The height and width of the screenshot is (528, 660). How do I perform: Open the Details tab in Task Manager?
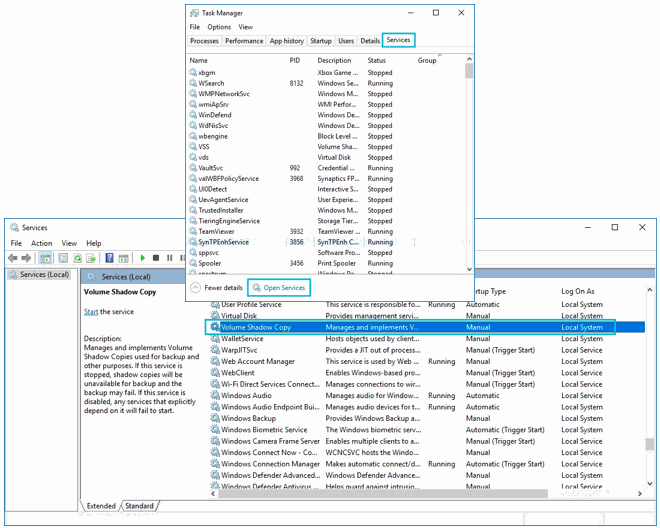(370, 41)
